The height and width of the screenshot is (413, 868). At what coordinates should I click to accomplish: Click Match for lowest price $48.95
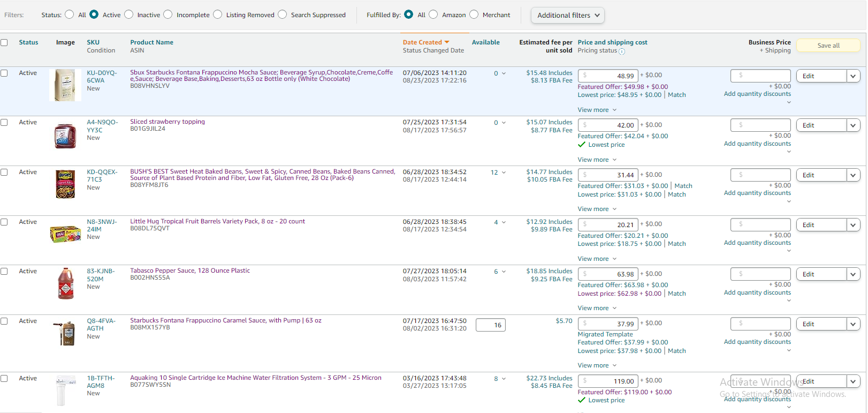[x=676, y=95]
